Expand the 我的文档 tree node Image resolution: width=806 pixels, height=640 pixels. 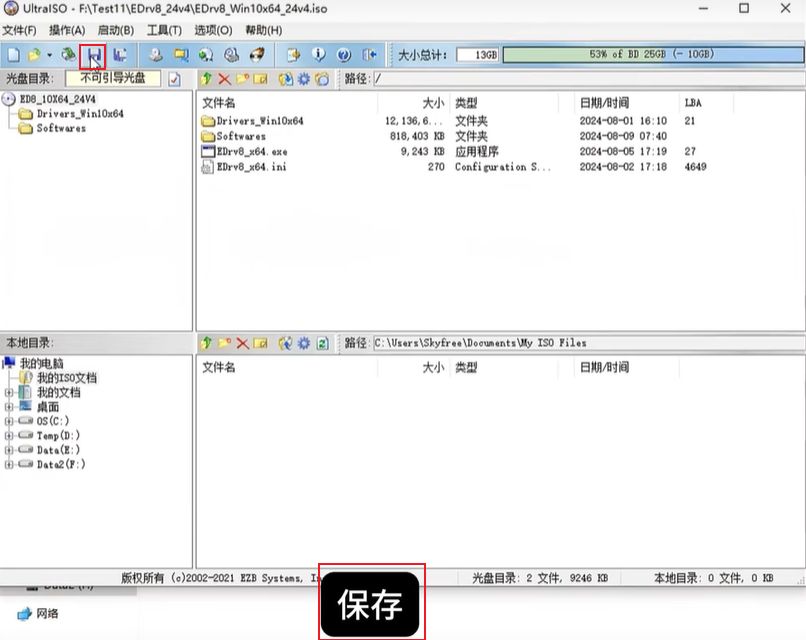(9, 393)
